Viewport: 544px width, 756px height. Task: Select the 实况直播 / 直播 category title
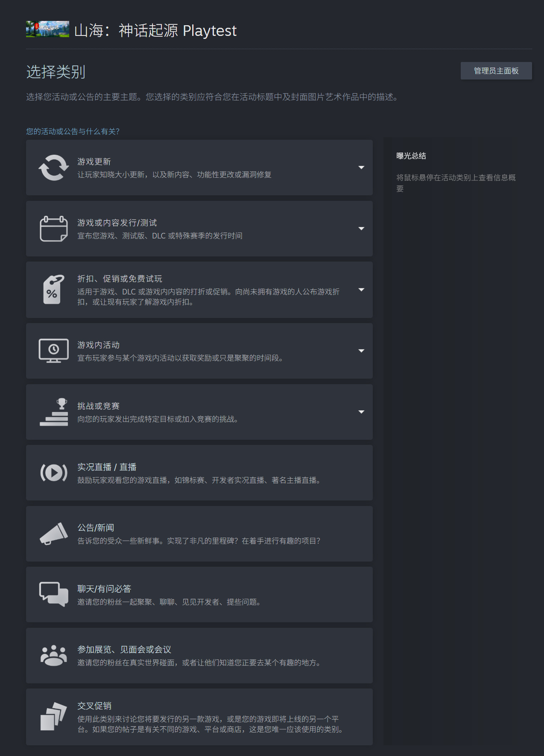(x=107, y=467)
